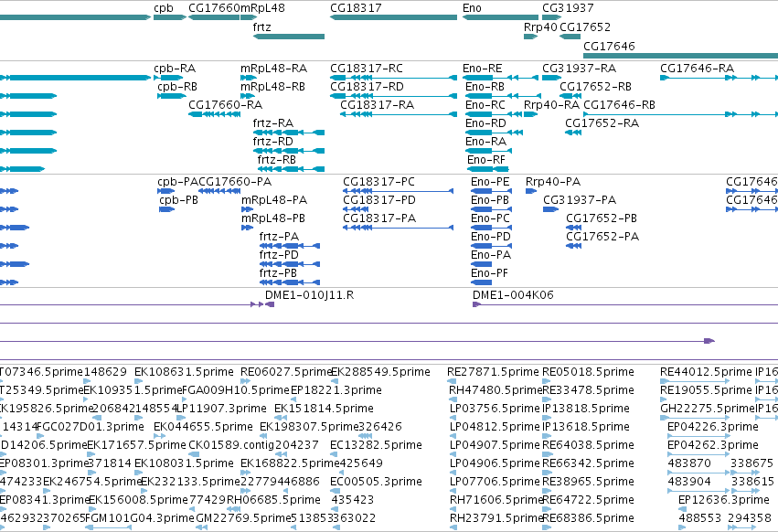Click transcript CG17652-RB
The height and width of the screenshot is (532, 778).
[595, 86]
